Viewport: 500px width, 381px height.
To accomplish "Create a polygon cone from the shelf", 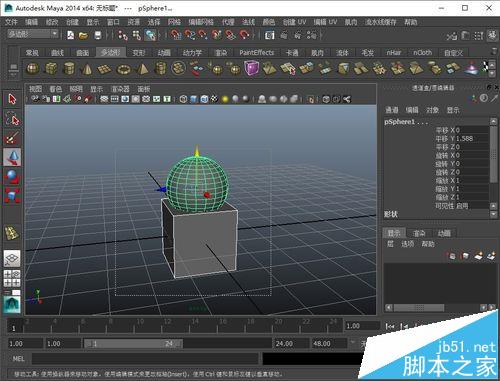I will pos(87,69).
